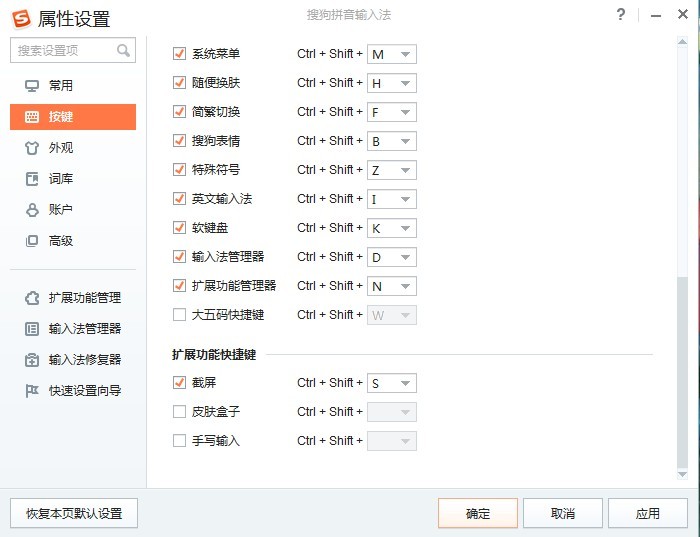Start the 快速设置向导 wizard
This screenshot has height=537, width=700.
pos(73,391)
